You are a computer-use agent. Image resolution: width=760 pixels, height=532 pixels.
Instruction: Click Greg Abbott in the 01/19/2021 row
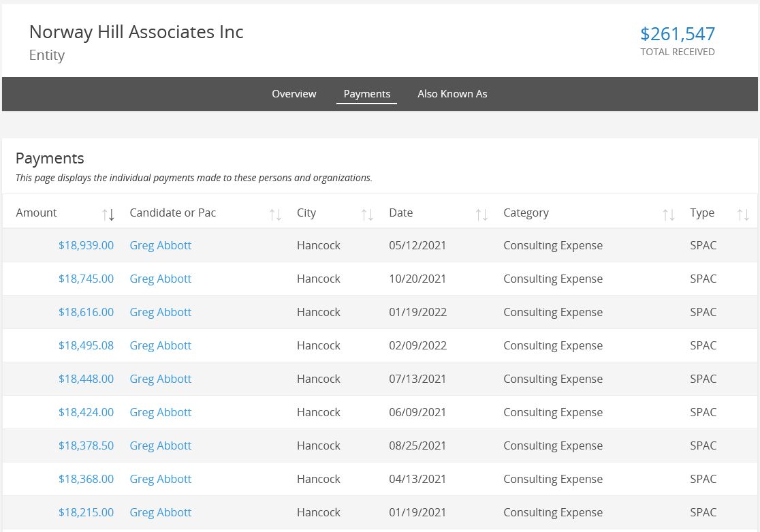click(161, 513)
